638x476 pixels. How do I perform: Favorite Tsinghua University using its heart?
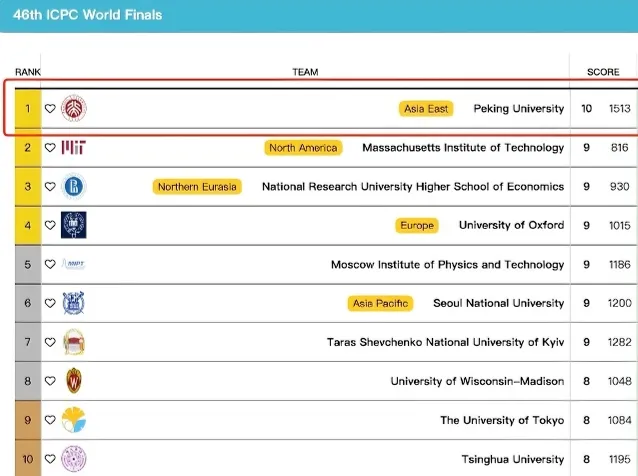50,459
